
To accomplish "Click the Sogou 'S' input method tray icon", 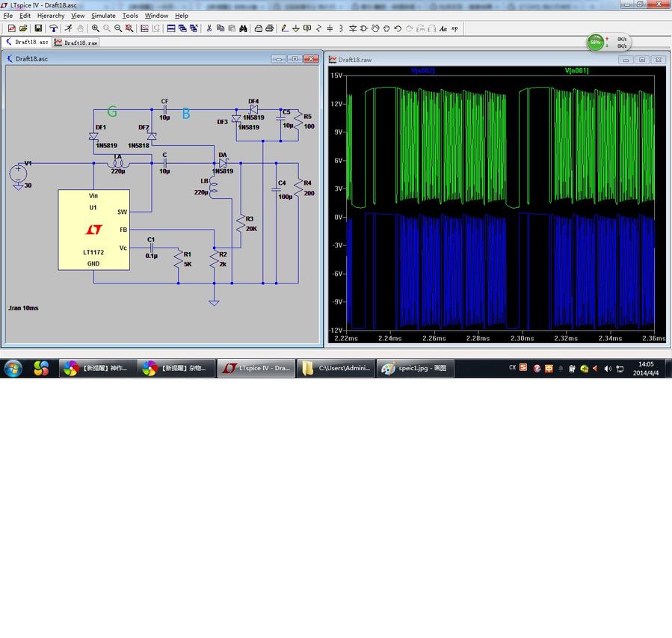I will [523, 367].
